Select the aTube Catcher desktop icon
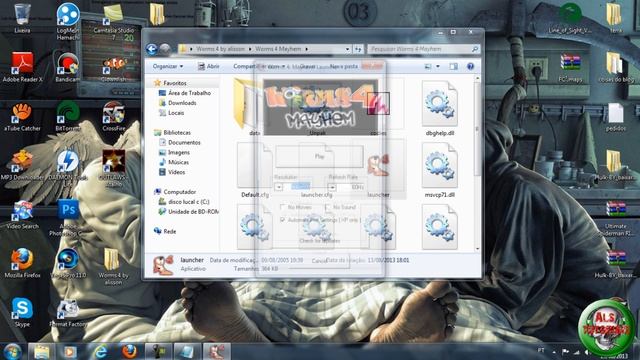The width and height of the screenshot is (640, 360). pyautogui.click(x=22, y=117)
